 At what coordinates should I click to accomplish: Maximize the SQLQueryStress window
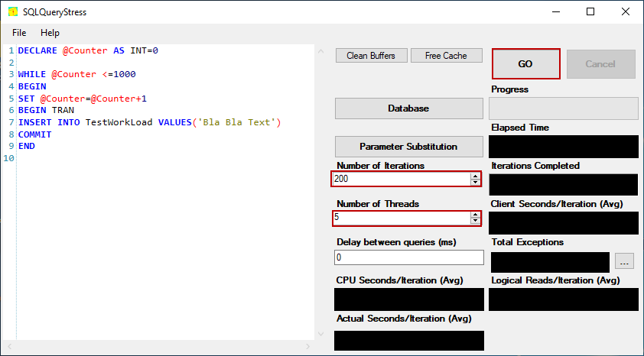[x=590, y=12]
